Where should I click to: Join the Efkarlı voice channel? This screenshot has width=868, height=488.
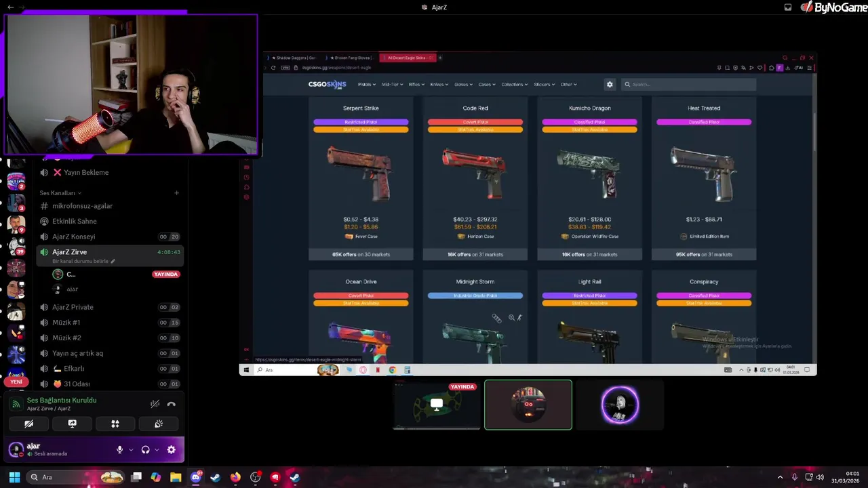(109, 369)
